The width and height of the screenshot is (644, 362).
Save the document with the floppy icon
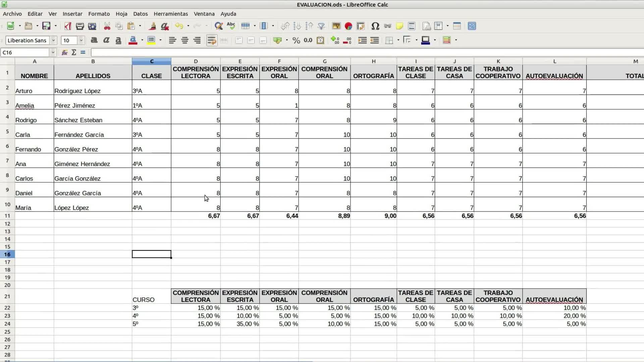click(46, 26)
